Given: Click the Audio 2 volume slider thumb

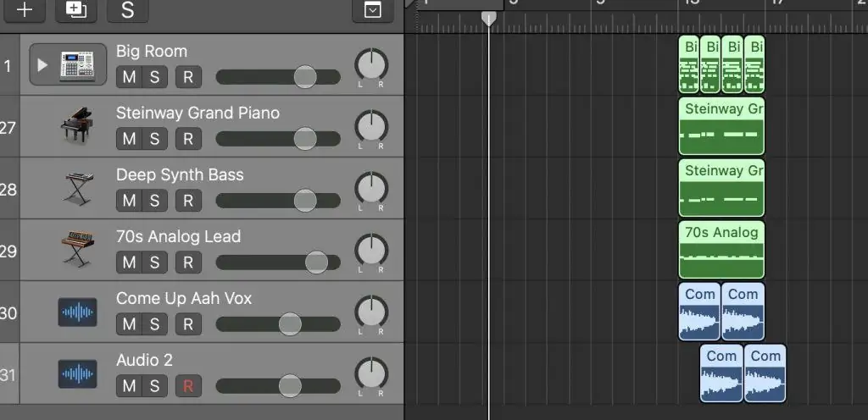Looking at the screenshot, I should pyautogui.click(x=290, y=386).
